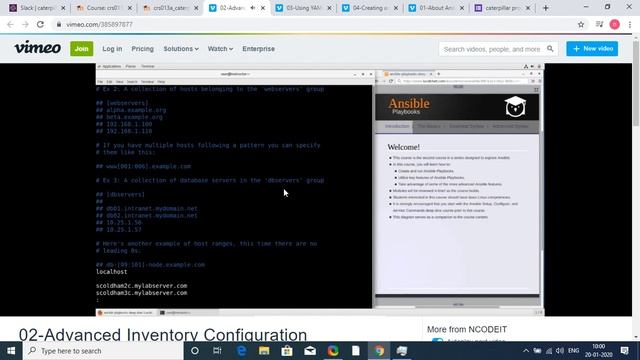Click the battery tray icon
640x360 pixels.
[538, 351]
